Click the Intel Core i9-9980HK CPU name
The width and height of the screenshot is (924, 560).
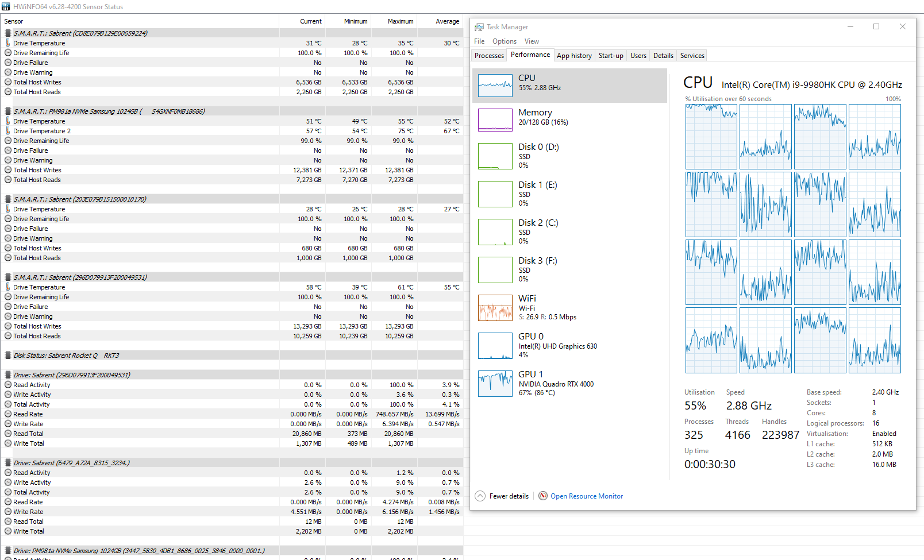point(812,85)
